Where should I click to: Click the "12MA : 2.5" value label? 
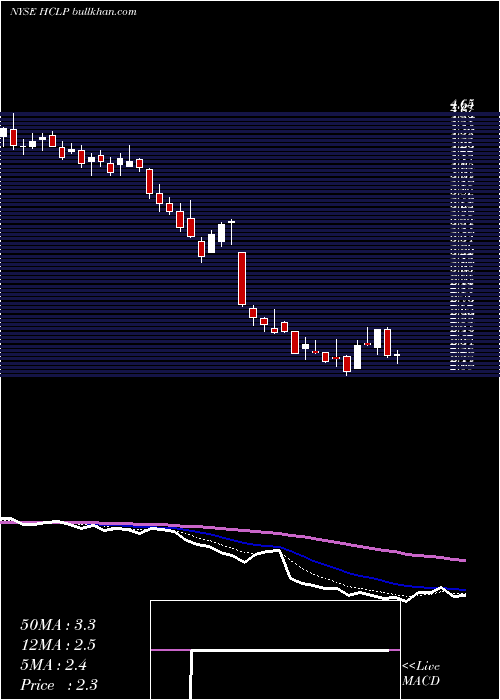click(x=58, y=645)
